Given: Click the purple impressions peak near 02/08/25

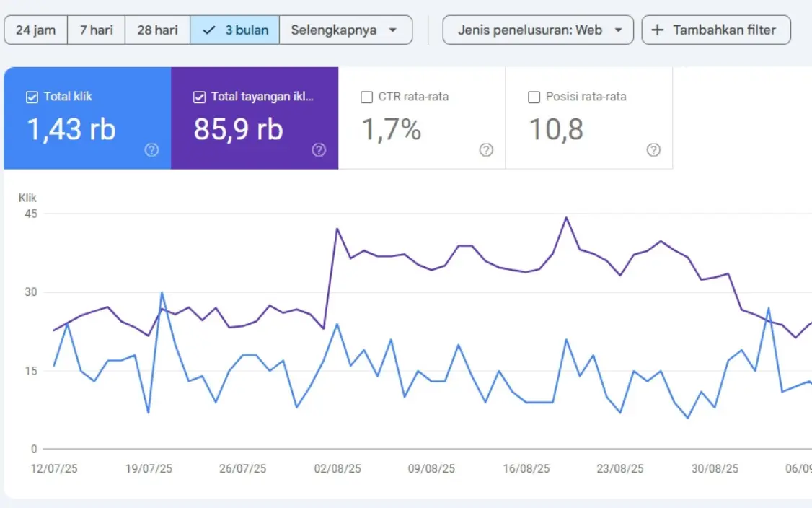Looking at the screenshot, I should coord(337,229).
